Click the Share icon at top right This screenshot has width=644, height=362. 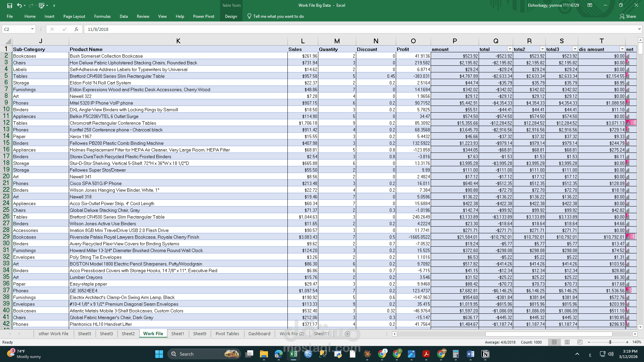pos(628,16)
